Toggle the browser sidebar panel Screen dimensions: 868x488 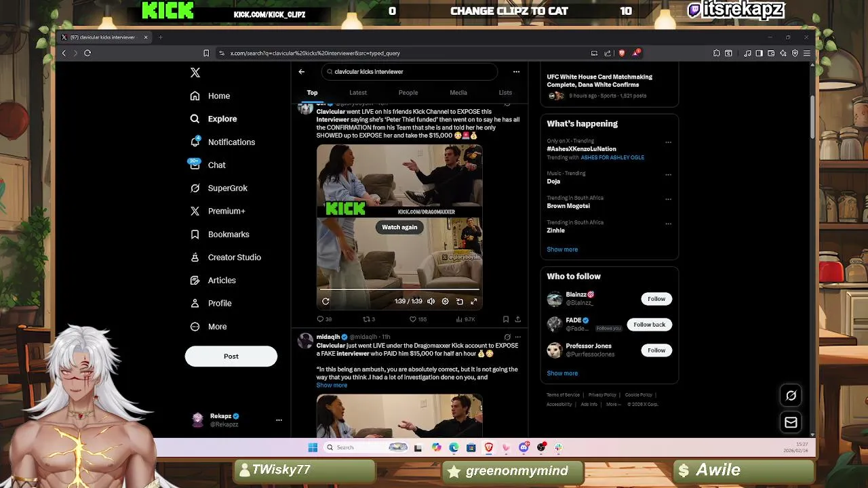click(x=759, y=53)
